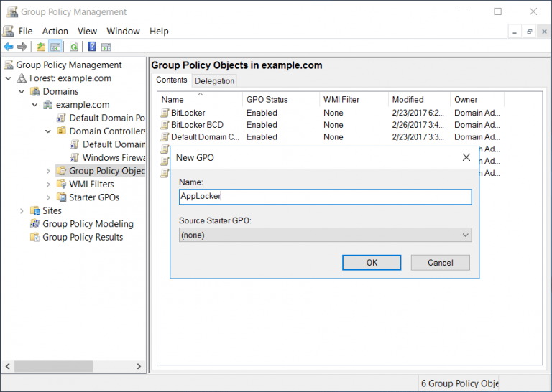
Task: Click the Group Policy Modeling icon
Action: coord(34,223)
